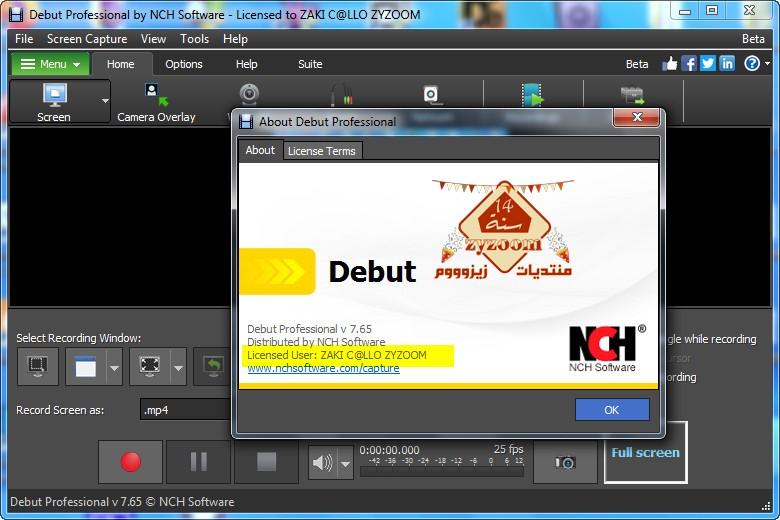Click Licensed User ZAKI C@LLO ZYZOOM text

337,355
